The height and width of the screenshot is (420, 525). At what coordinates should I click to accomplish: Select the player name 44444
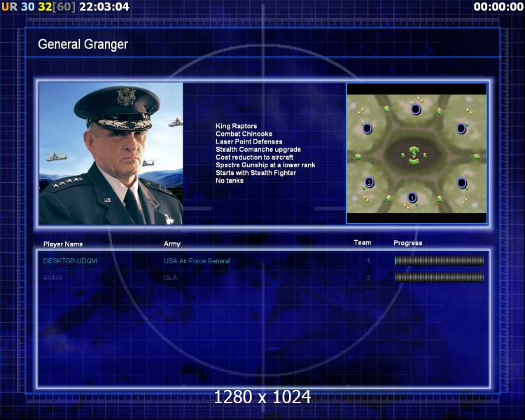coord(52,278)
